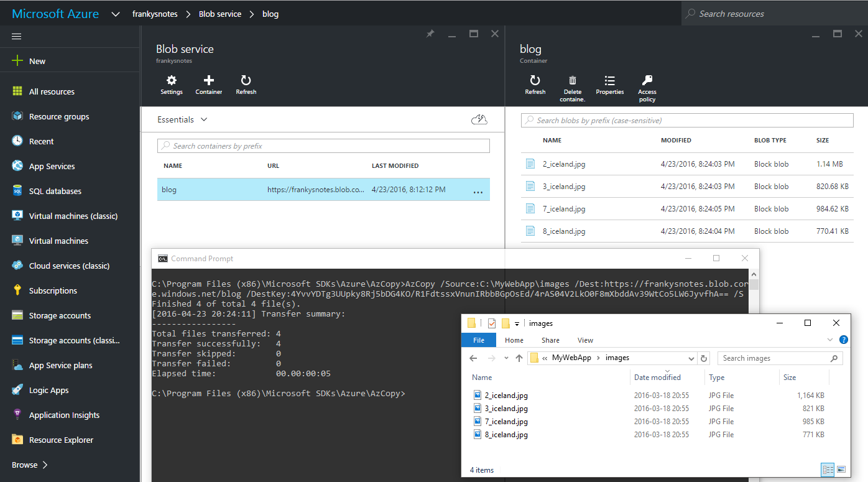
Task: Open Resource groups icon in sidebar
Action: [17, 116]
